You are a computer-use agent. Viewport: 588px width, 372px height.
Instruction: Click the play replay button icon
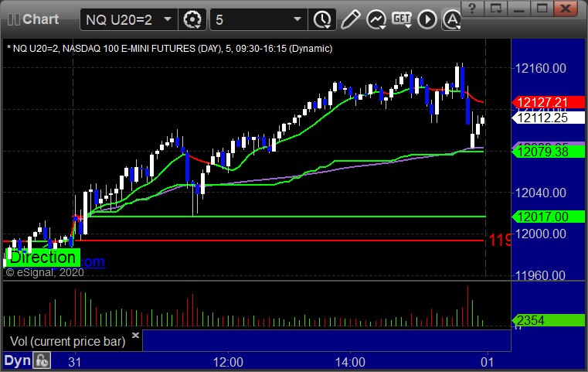[427, 19]
